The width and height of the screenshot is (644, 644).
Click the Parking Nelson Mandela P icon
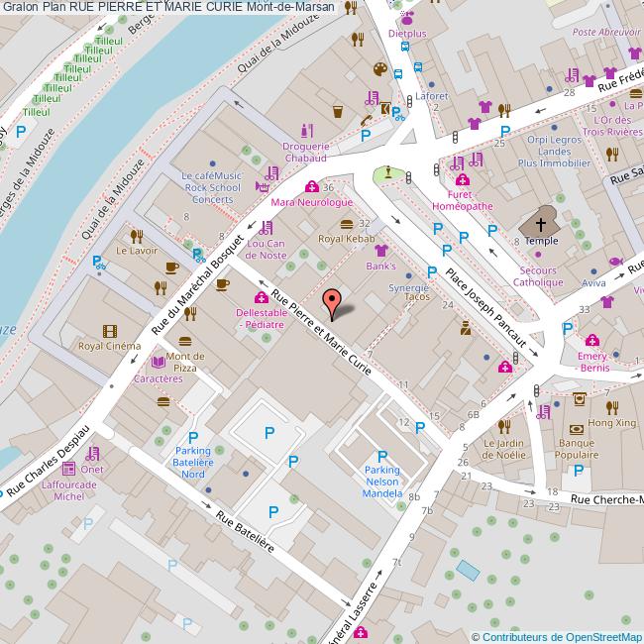coord(382,457)
